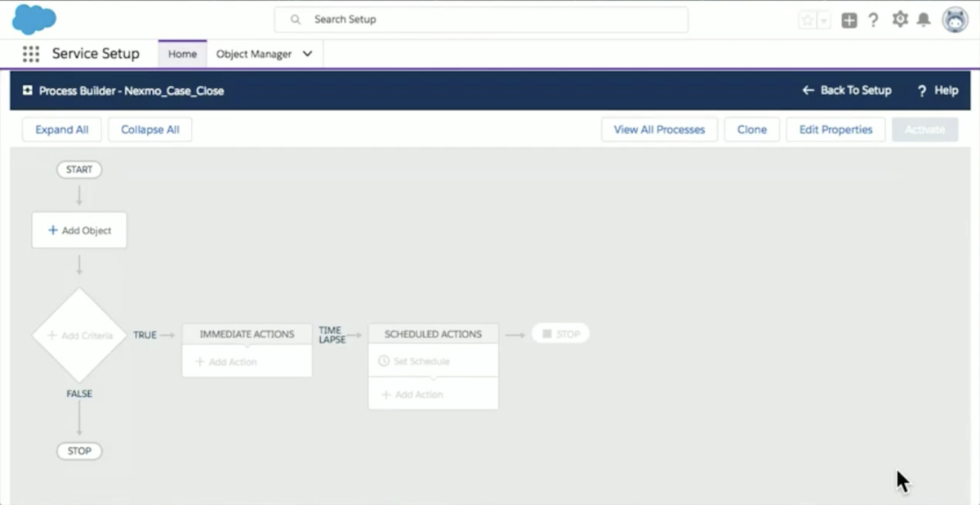Screen dimensions: 980x505
Task: Click in the Search Setup field
Action: point(481,20)
